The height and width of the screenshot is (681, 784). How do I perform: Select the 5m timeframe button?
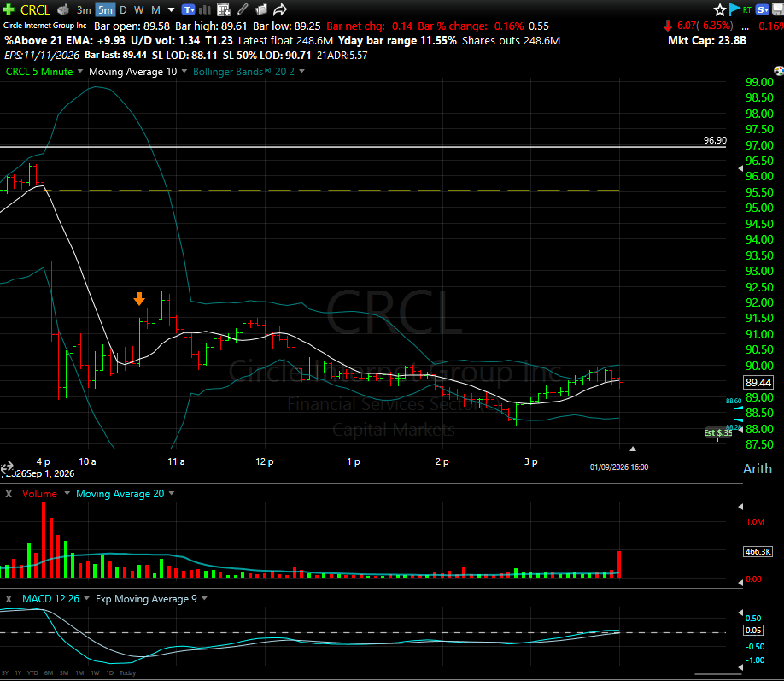pos(105,10)
